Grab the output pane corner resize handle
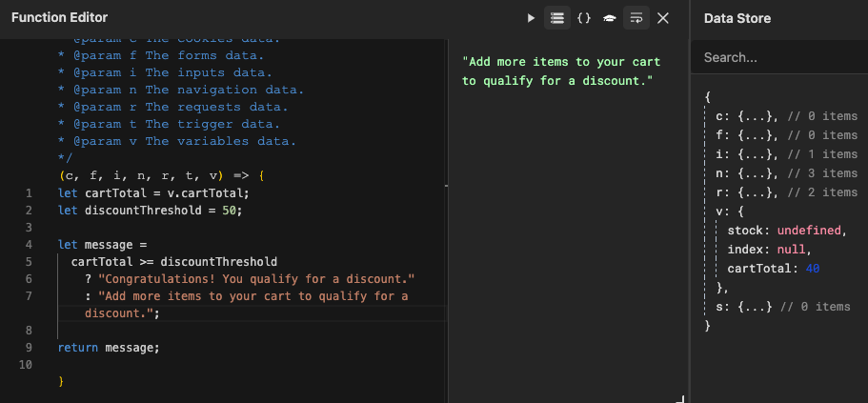 click(680, 398)
